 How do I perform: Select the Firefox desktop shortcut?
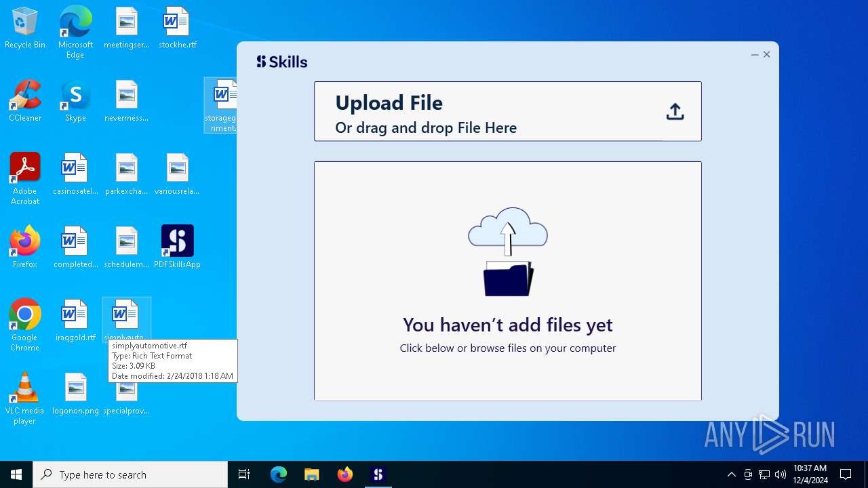pos(25,248)
